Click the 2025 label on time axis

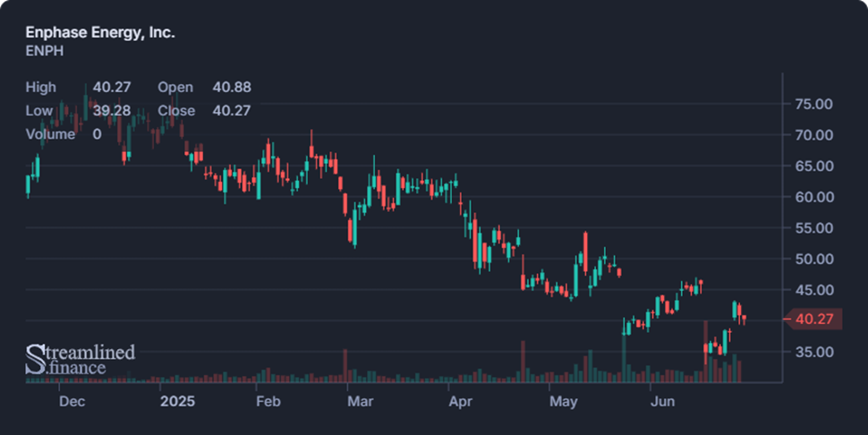[x=178, y=401]
